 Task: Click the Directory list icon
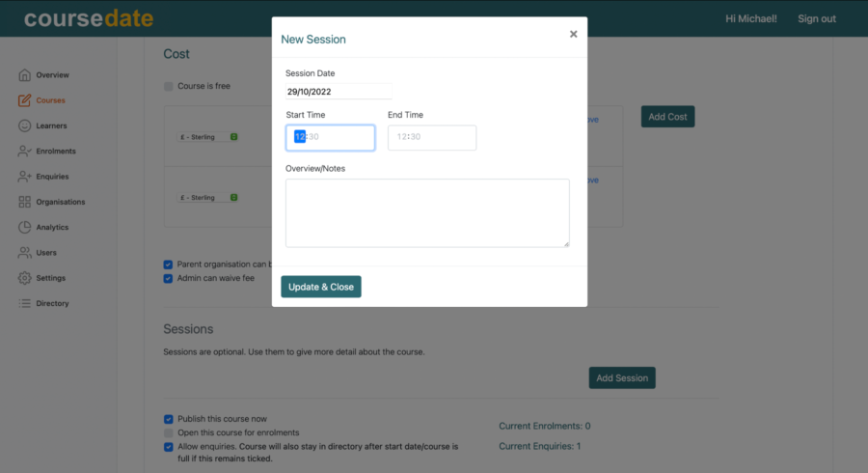24,303
